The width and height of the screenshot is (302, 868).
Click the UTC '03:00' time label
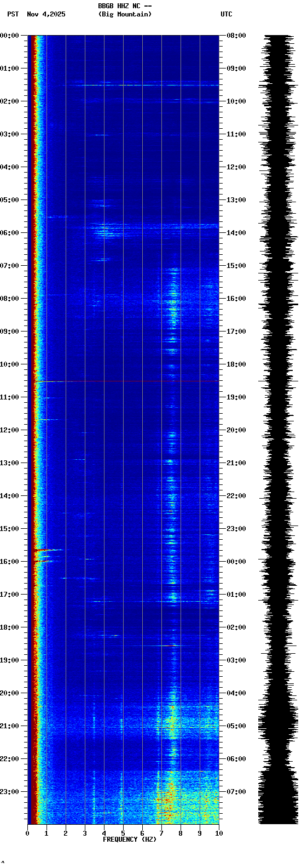[x=236, y=660]
